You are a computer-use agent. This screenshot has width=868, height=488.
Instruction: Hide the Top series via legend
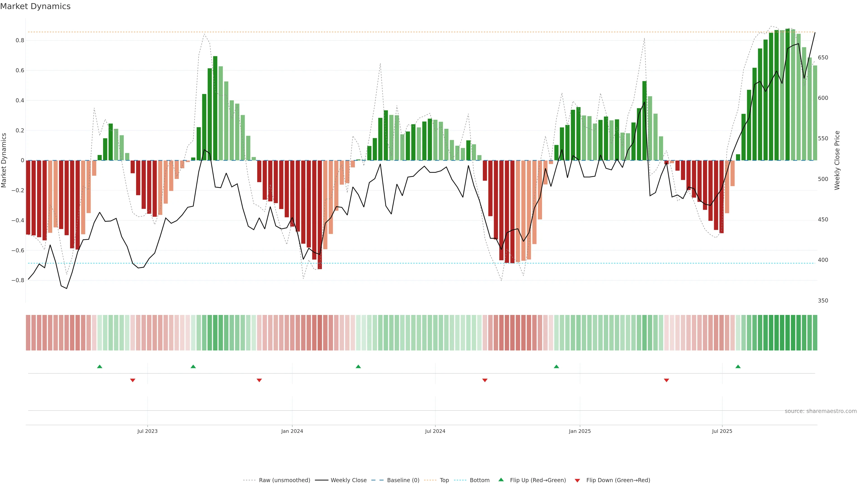tap(444, 480)
